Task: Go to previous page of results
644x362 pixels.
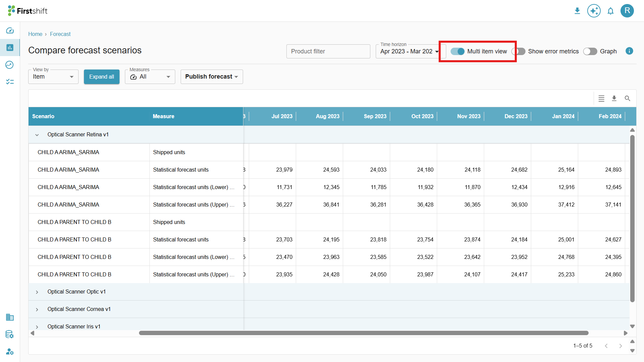Action: (x=606, y=346)
